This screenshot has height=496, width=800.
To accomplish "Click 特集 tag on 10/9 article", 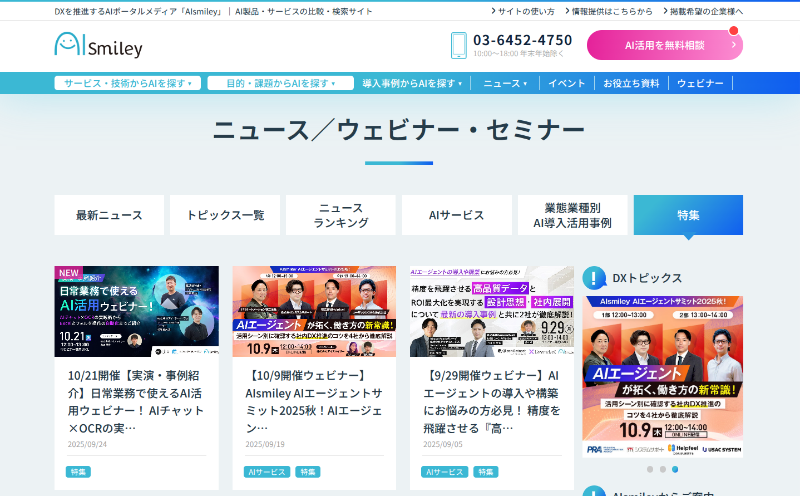I will coord(308,472).
